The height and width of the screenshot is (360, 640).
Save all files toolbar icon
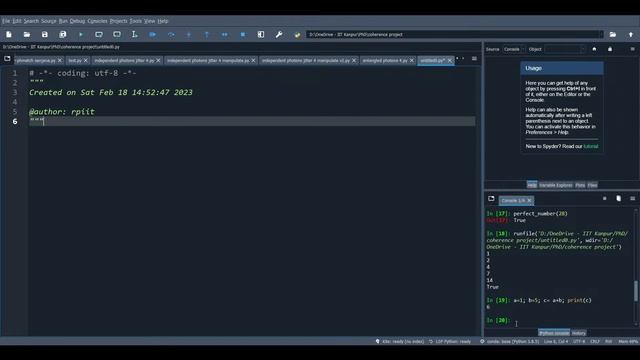63,35
